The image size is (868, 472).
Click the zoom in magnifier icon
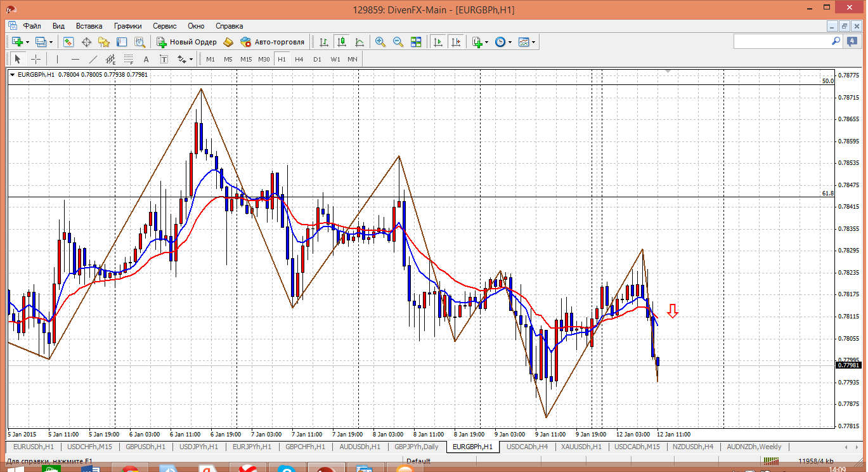click(380, 42)
